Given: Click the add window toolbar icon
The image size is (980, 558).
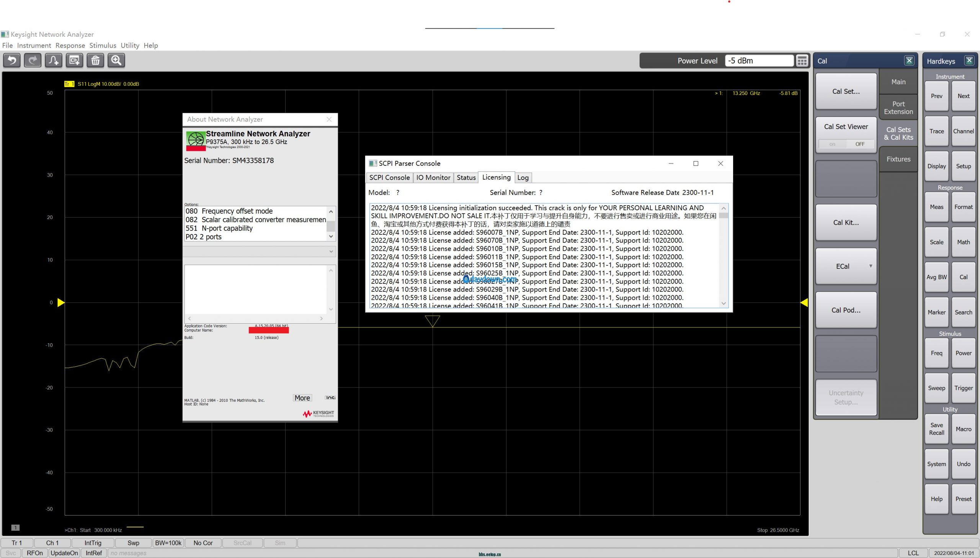Looking at the screenshot, I should point(74,60).
